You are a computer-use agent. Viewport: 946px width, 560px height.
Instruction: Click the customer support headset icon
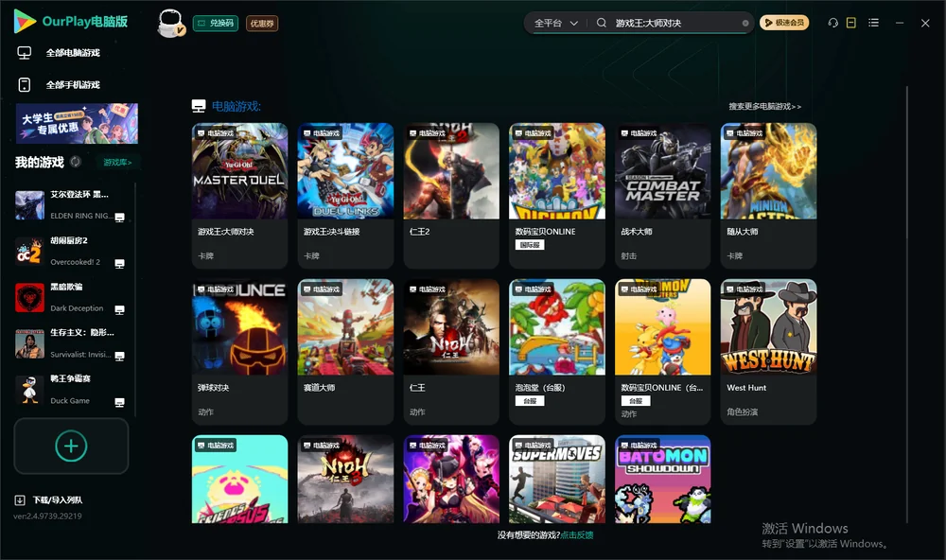click(x=832, y=23)
